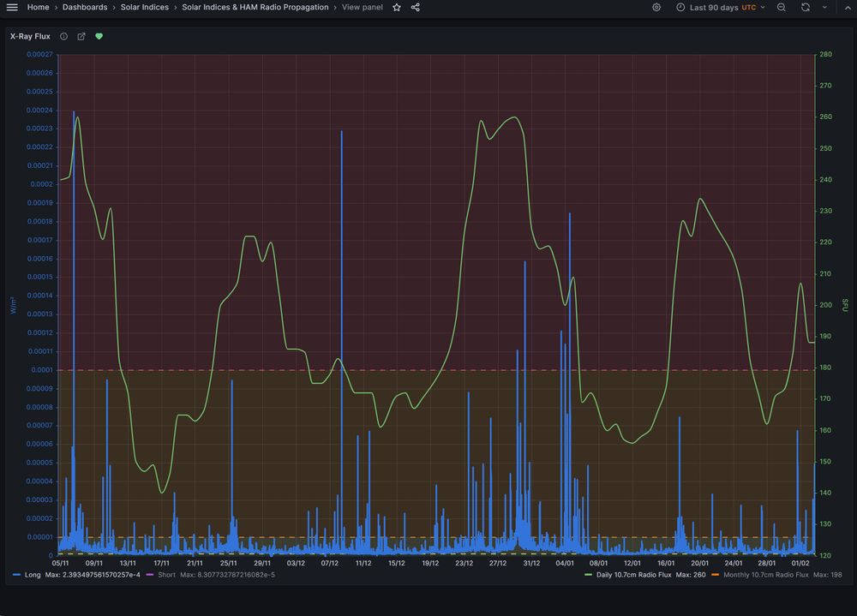857x616 pixels.
Task: Click the UTC timezone label
Action: pyautogui.click(x=749, y=7)
